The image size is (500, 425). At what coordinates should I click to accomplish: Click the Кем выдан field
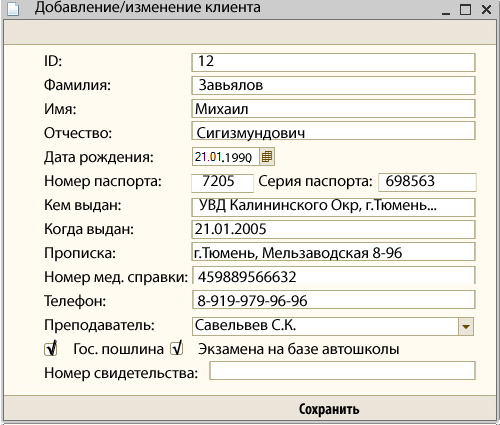[x=333, y=207]
